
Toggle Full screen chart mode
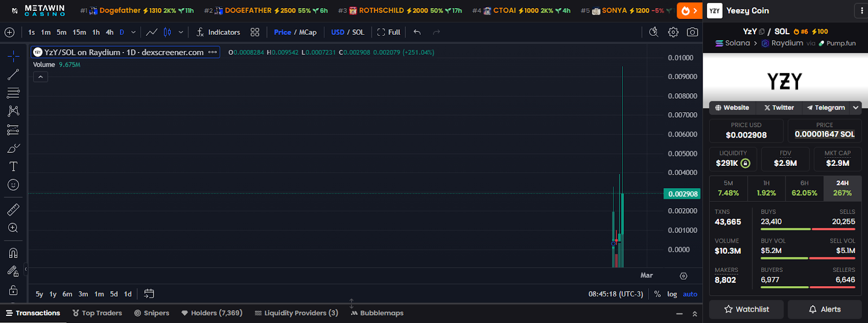(388, 33)
